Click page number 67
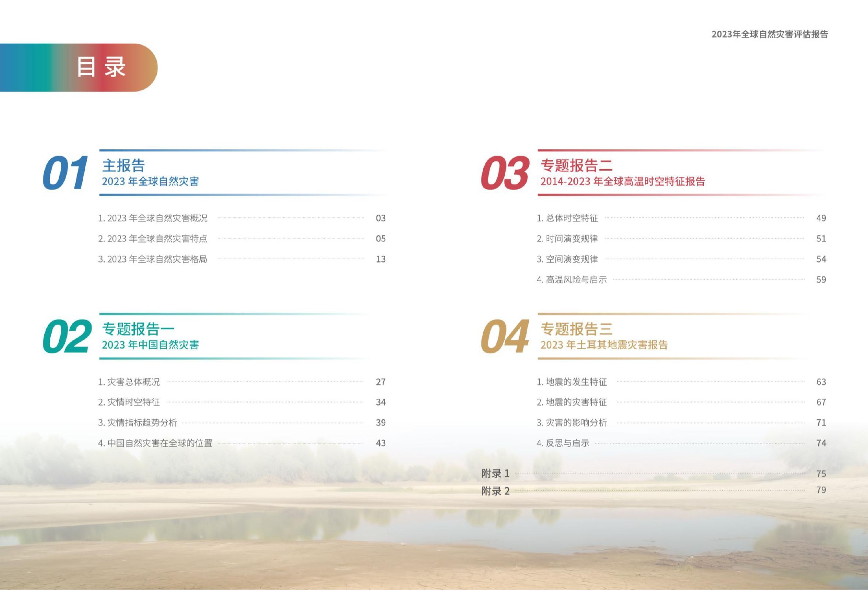Screen dimensions: 868x590 click(821, 402)
